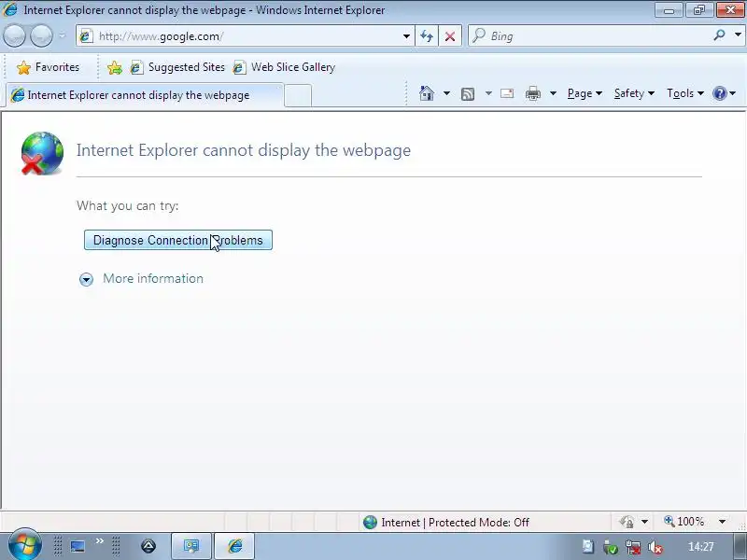Image resolution: width=747 pixels, height=560 pixels.
Task: Click the Home page icon
Action: tap(427, 93)
